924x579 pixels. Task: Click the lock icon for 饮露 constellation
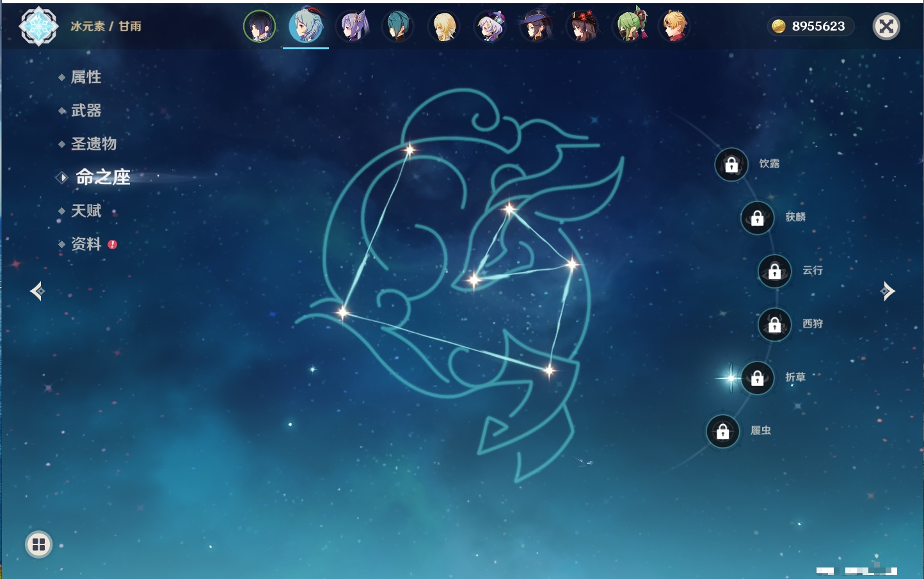(x=731, y=164)
